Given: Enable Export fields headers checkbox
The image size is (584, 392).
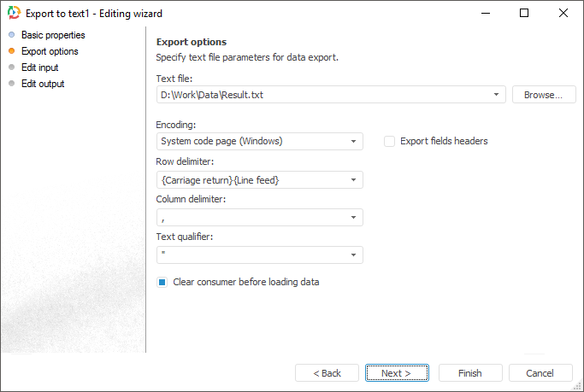Looking at the screenshot, I should tap(389, 141).
